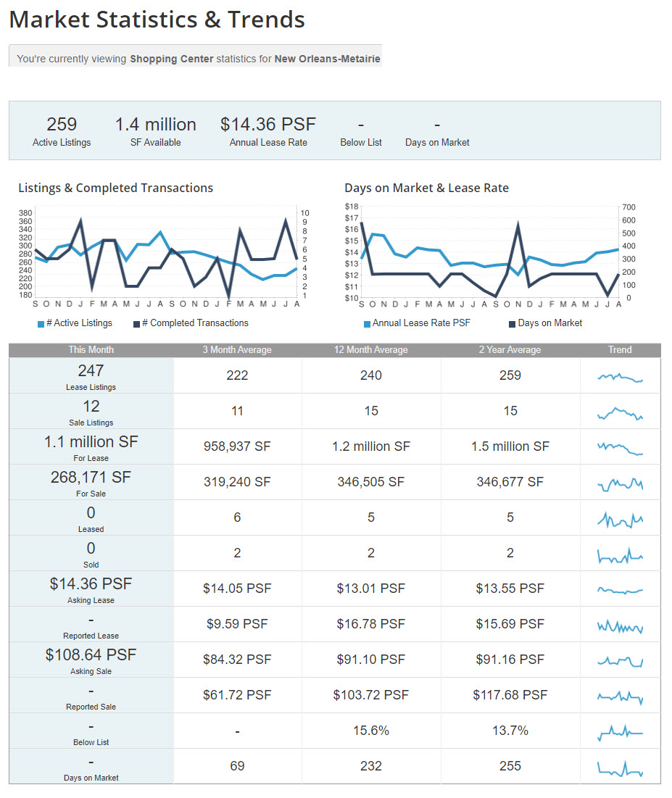Screen dimensions: 672x798
Task: Click the '$91.10 PSF' cell
Action: 371,660
